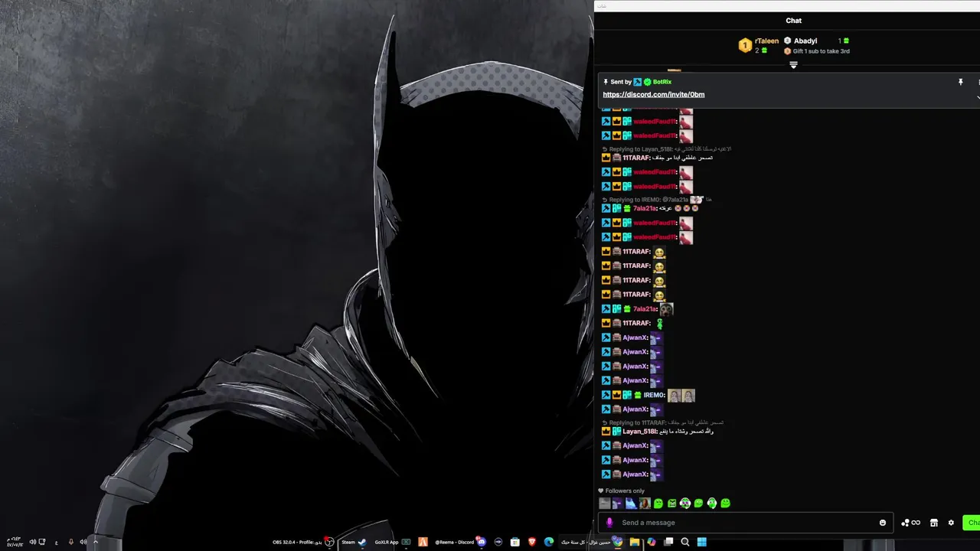Expand the gift leaderboard arrow
Viewport: 980px width, 551px height.
793,65
